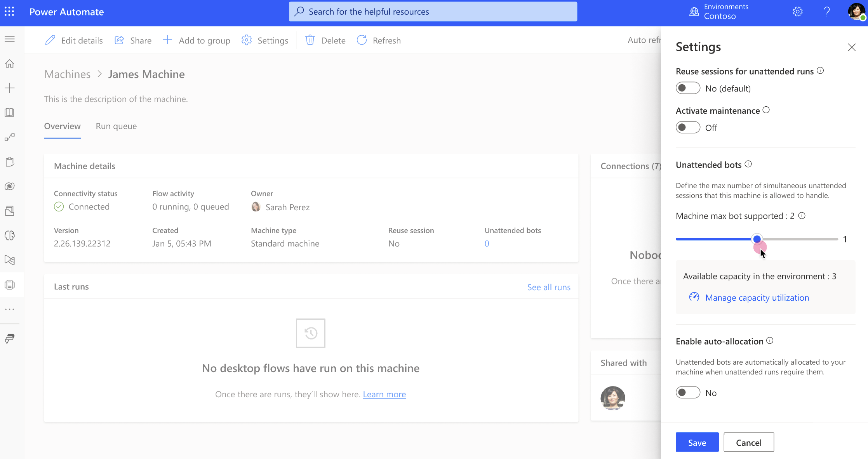The width and height of the screenshot is (868, 459).
Task: Click the Share icon
Action: [119, 40]
